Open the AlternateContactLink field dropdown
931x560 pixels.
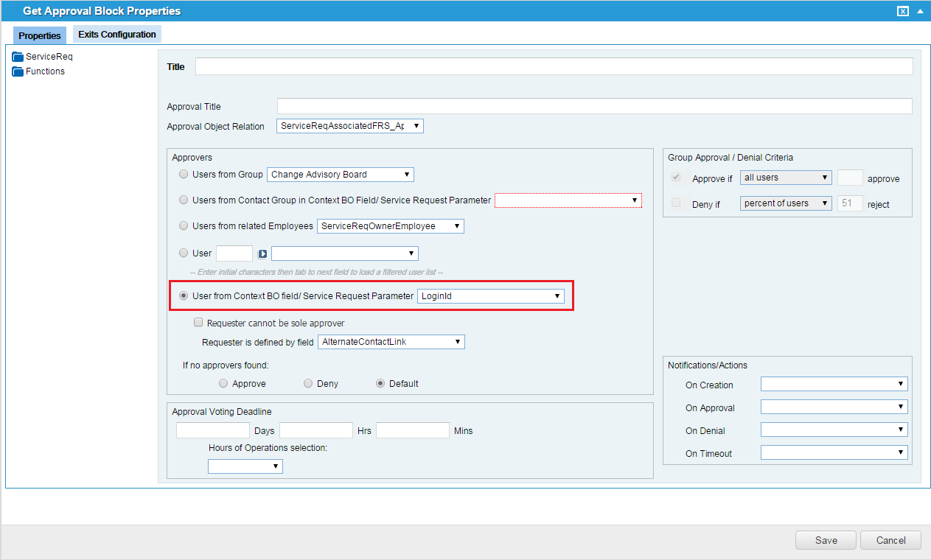click(x=391, y=342)
